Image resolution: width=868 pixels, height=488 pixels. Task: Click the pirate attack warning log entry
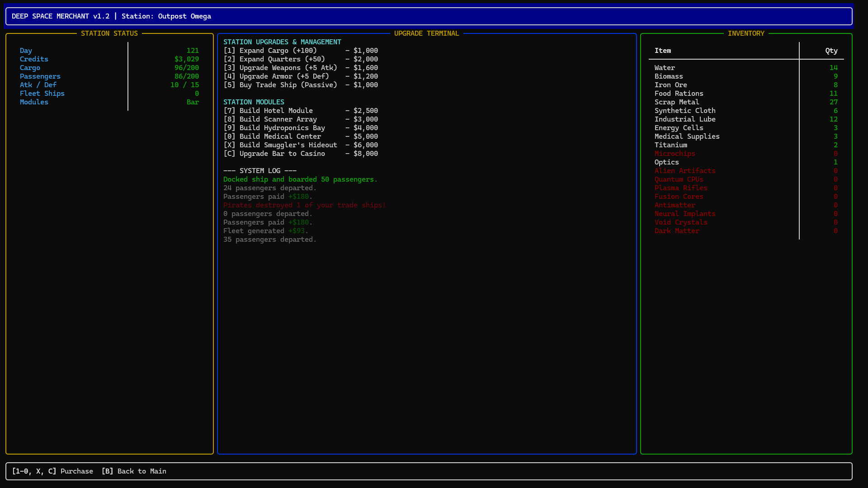304,205
